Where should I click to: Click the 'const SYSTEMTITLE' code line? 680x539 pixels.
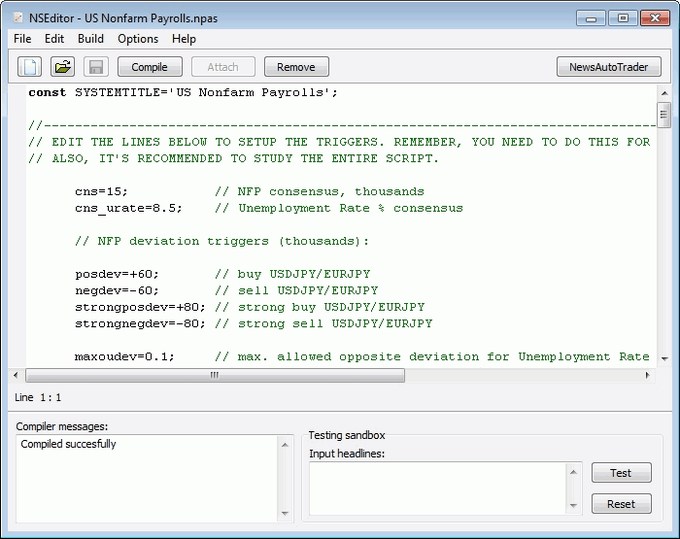(x=183, y=92)
